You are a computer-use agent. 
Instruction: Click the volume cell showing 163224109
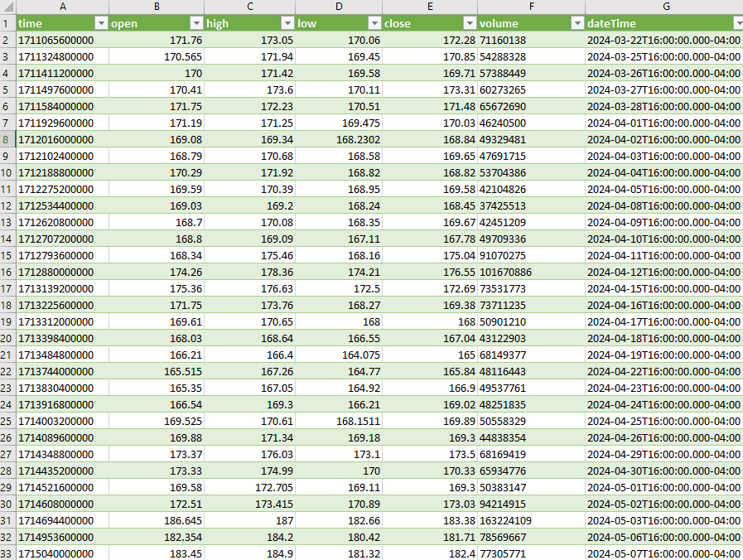(x=530, y=520)
